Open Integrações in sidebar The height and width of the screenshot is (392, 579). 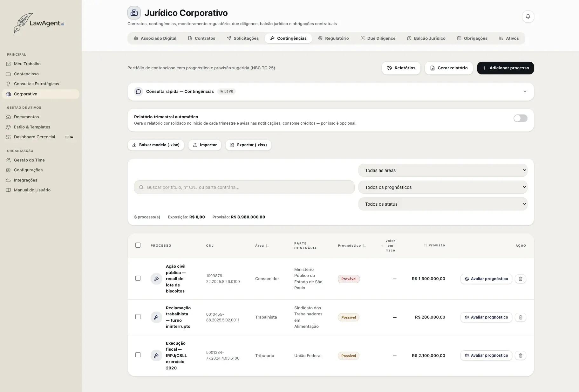click(x=41, y=180)
